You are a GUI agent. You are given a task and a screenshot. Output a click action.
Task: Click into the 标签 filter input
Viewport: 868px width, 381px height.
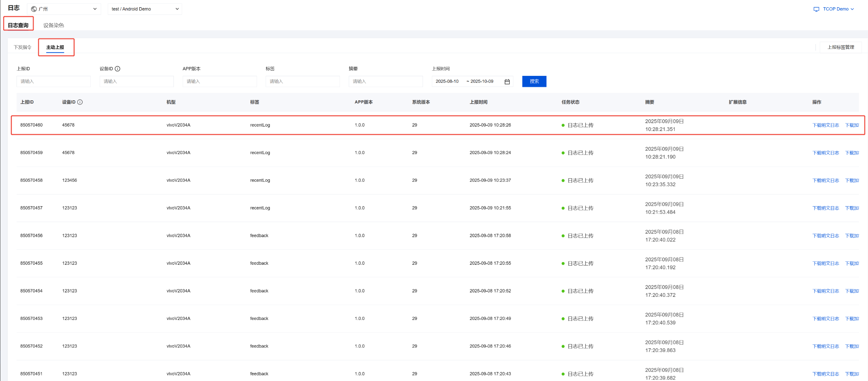coord(302,81)
